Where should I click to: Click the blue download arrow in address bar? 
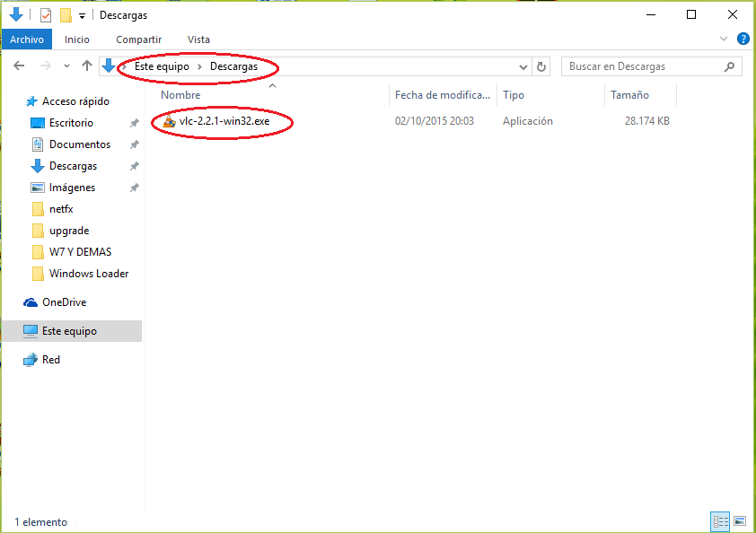click(x=109, y=66)
